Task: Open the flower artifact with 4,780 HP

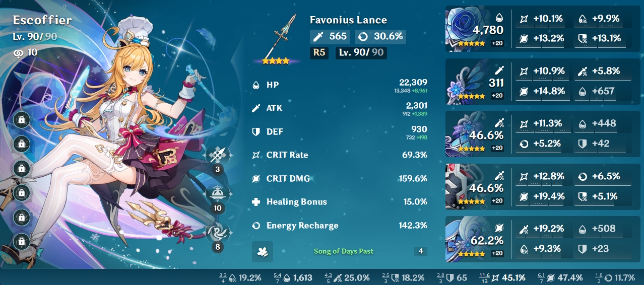Action: [476, 30]
